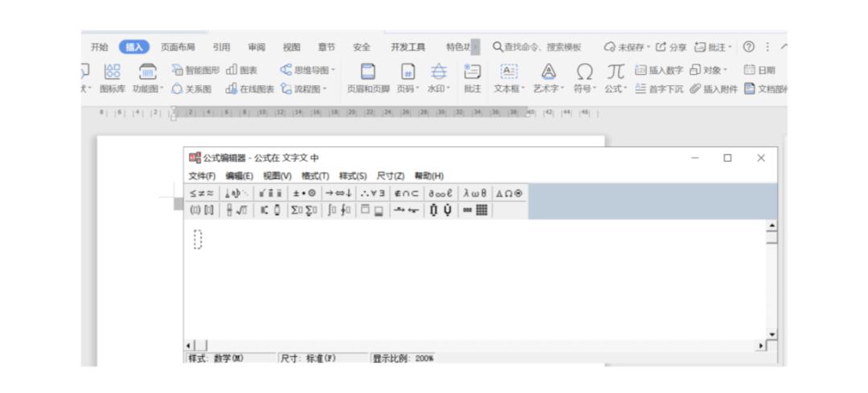Open fraction and radical templates palette
Image resolution: width=868 pixels, height=393 pixels.
(236, 210)
